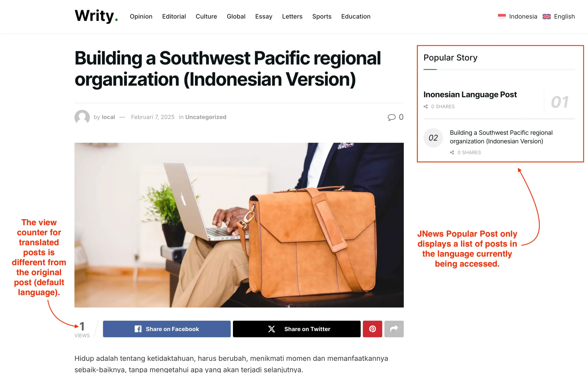Click author name local
588x373 pixels.
[x=108, y=117]
